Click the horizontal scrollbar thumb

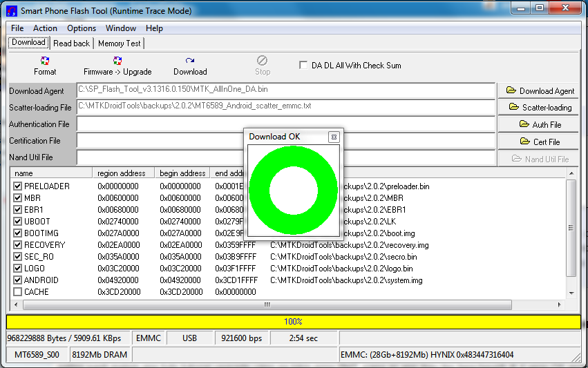pyautogui.click(x=267, y=304)
